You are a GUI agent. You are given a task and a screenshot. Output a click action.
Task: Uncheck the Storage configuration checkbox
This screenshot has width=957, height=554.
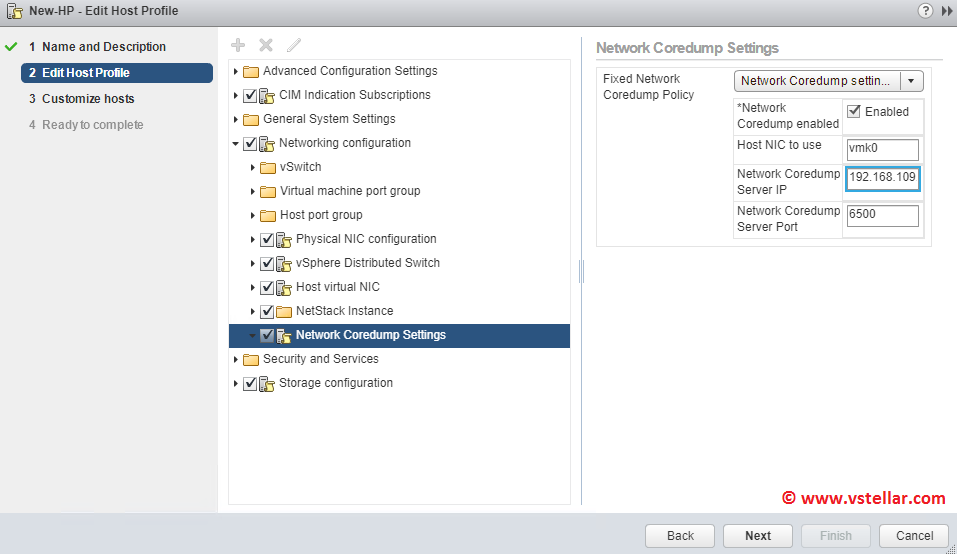coord(250,383)
